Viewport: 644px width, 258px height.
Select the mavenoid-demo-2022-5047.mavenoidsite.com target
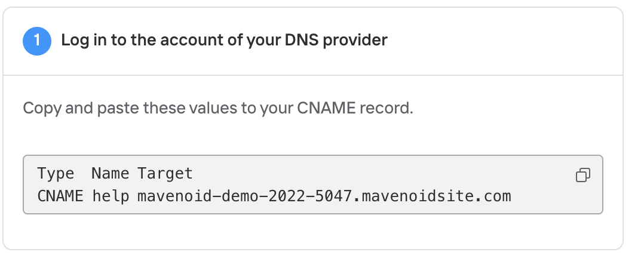point(324,196)
